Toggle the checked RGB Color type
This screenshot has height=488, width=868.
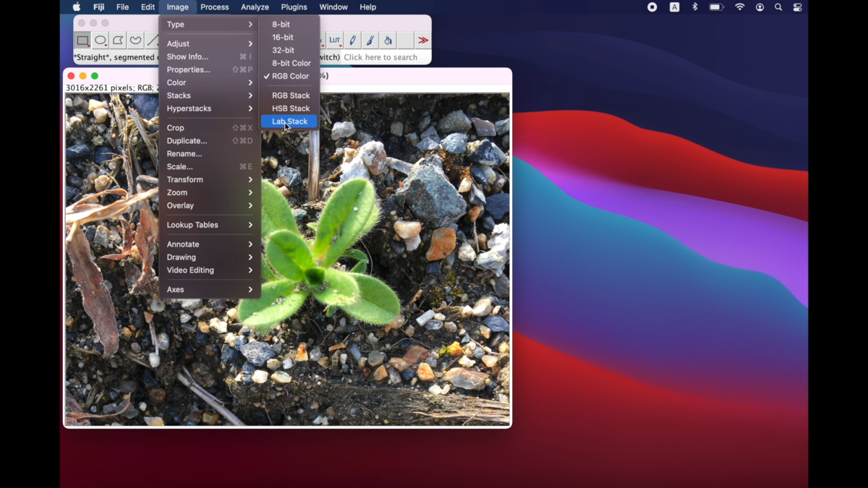[290, 76]
